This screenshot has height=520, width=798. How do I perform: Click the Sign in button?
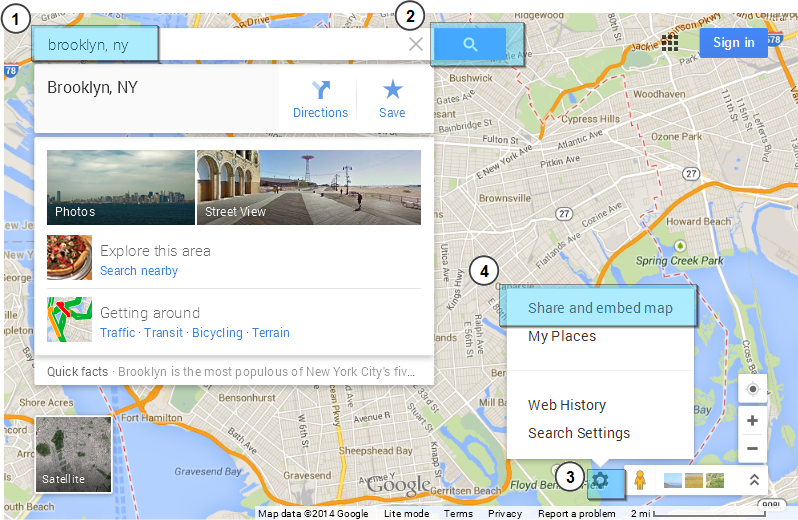click(733, 43)
